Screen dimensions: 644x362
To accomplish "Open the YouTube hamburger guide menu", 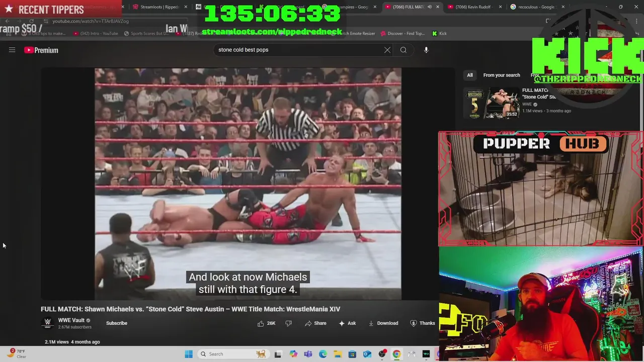I will 12,50.
